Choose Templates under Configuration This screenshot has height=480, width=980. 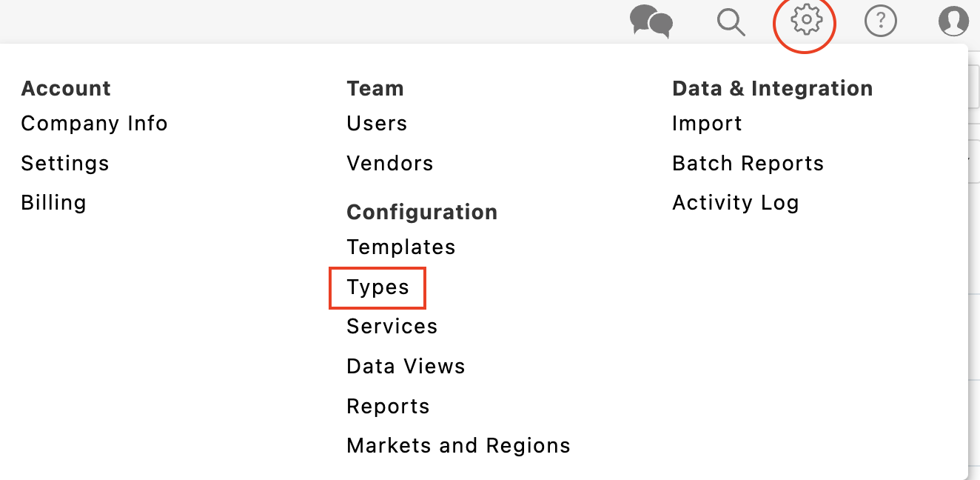401,247
